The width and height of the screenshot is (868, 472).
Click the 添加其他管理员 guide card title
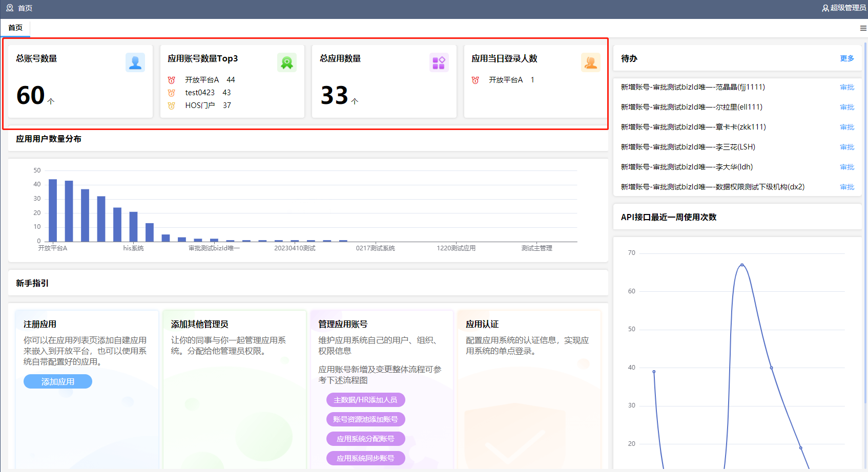click(200, 324)
